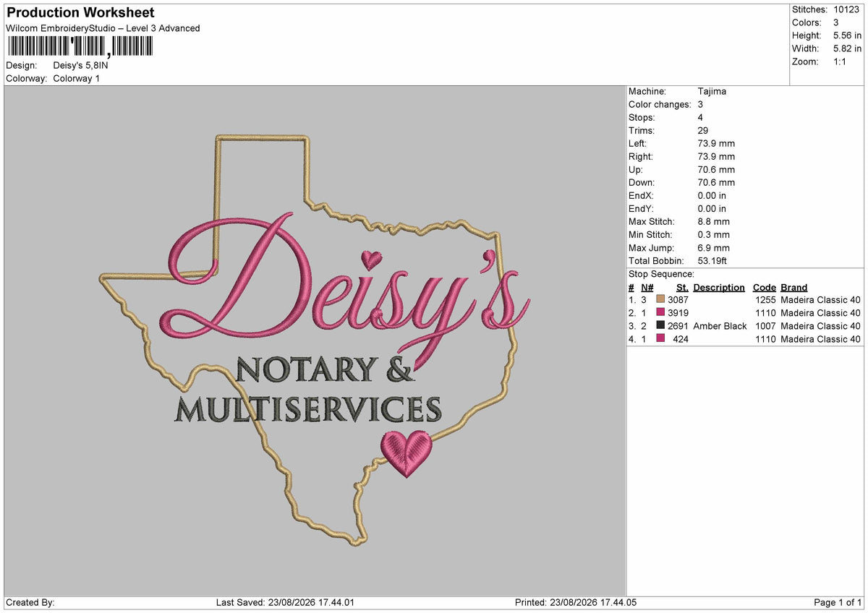
Task: Click the Min Stitch value 0.3 mm
Action: click(x=714, y=234)
